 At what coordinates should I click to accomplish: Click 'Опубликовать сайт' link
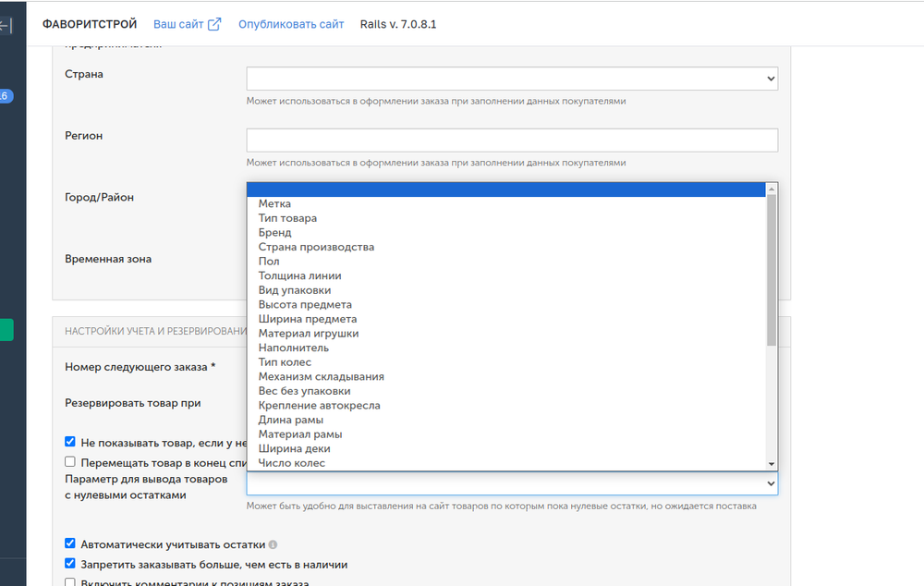click(291, 24)
